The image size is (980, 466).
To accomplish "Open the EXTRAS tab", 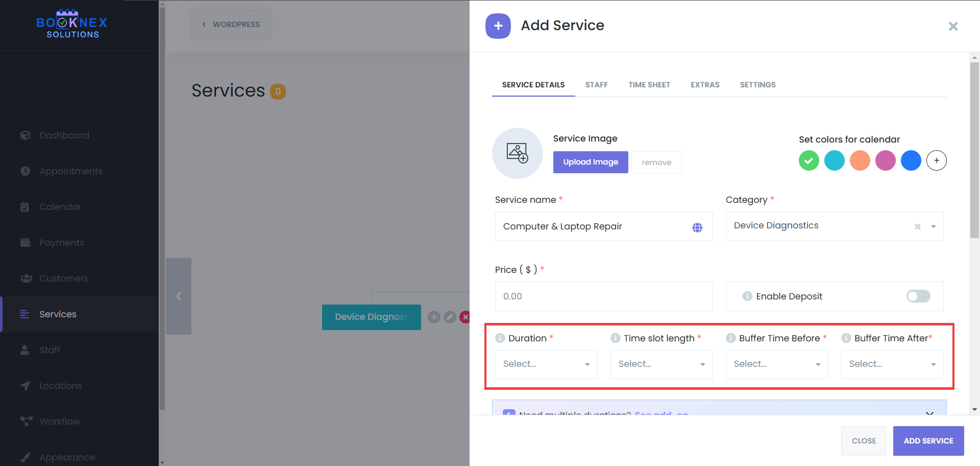I will coord(705,84).
